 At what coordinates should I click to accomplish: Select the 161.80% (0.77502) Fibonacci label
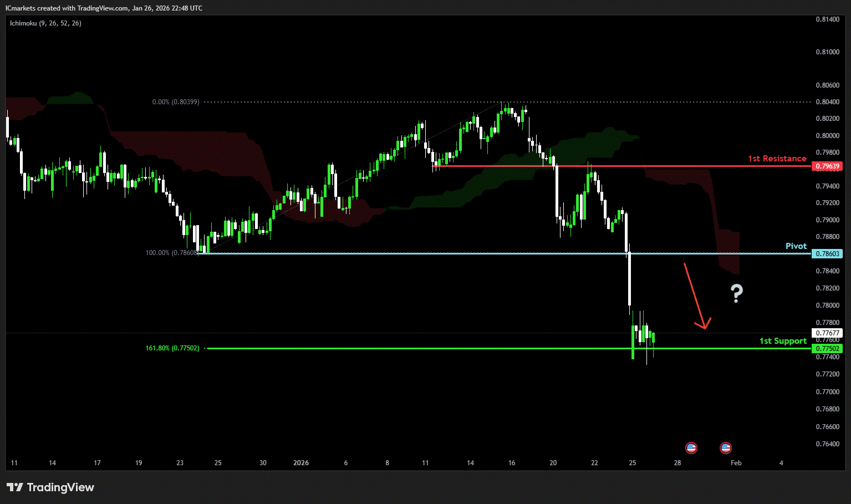click(x=172, y=348)
